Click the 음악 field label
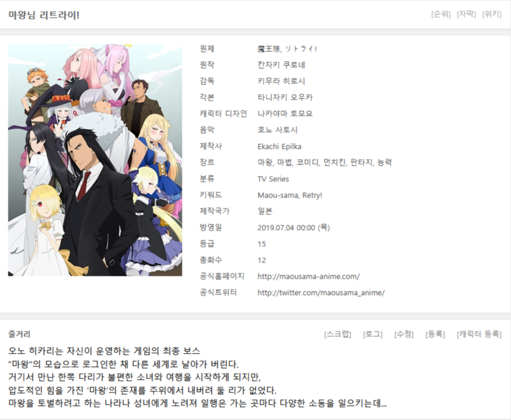Screen dimensions: 511x420 (x=207, y=130)
